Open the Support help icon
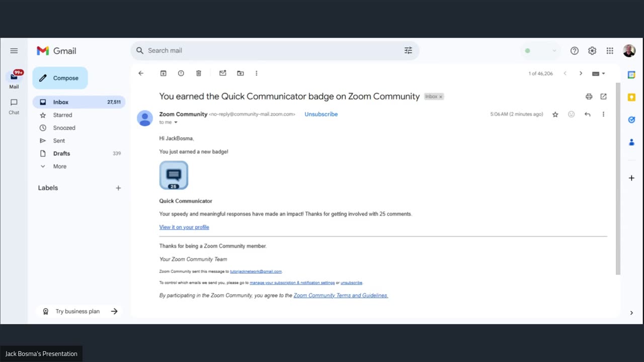Image resolution: width=644 pixels, height=362 pixels. point(575,51)
